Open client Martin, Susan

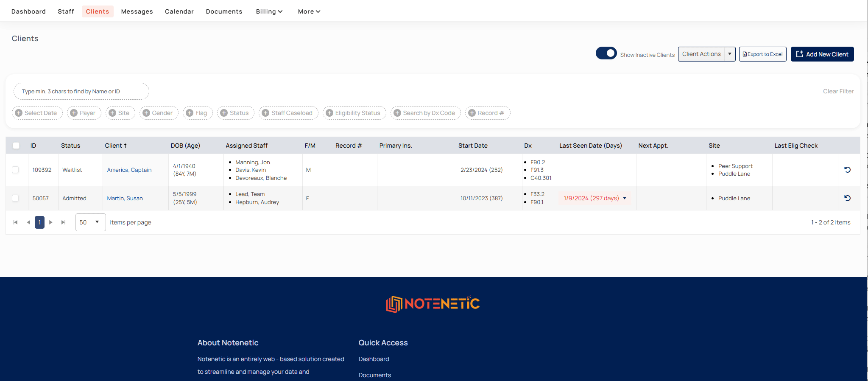[x=125, y=198]
